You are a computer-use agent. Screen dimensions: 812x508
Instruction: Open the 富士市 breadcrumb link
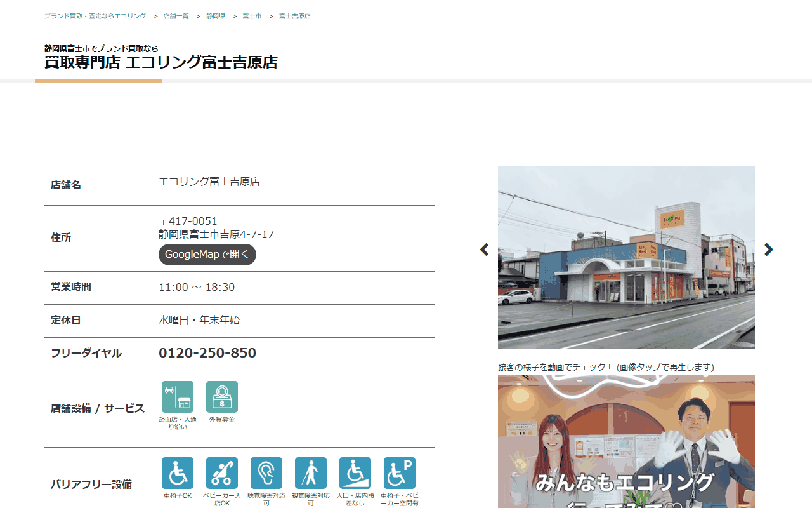pyautogui.click(x=252, y=16)
